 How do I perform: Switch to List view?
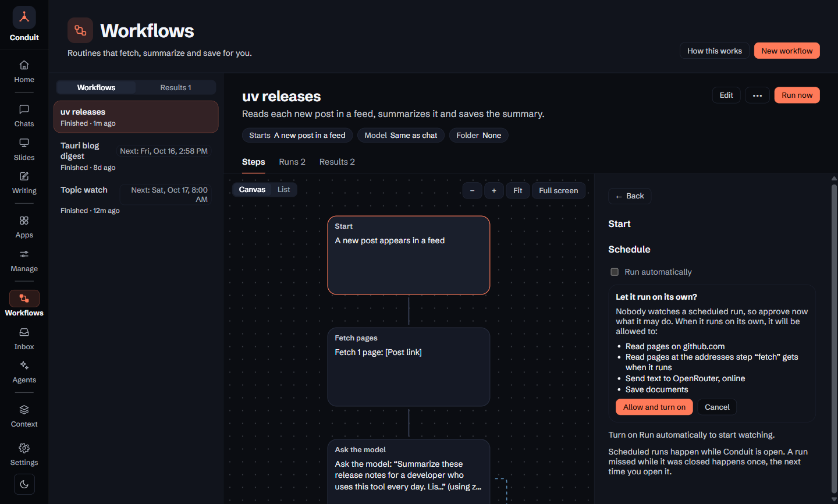[x=284, y=190]
